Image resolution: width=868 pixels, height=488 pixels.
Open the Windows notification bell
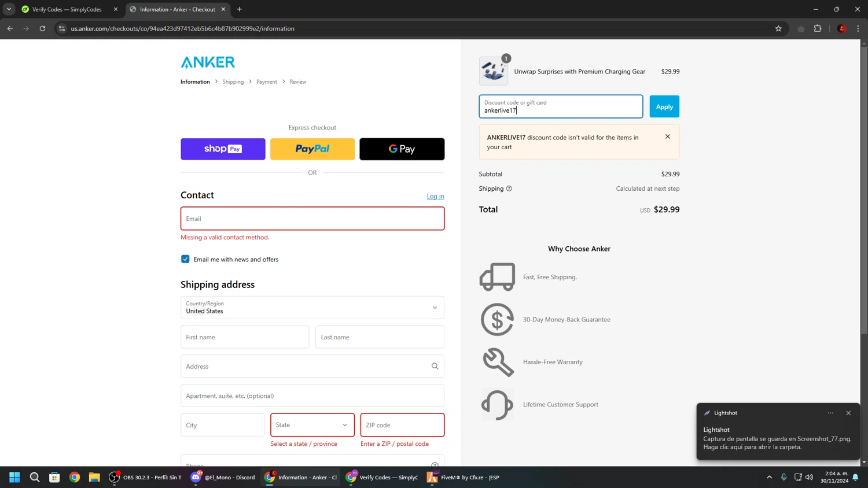tap(855, 478)
